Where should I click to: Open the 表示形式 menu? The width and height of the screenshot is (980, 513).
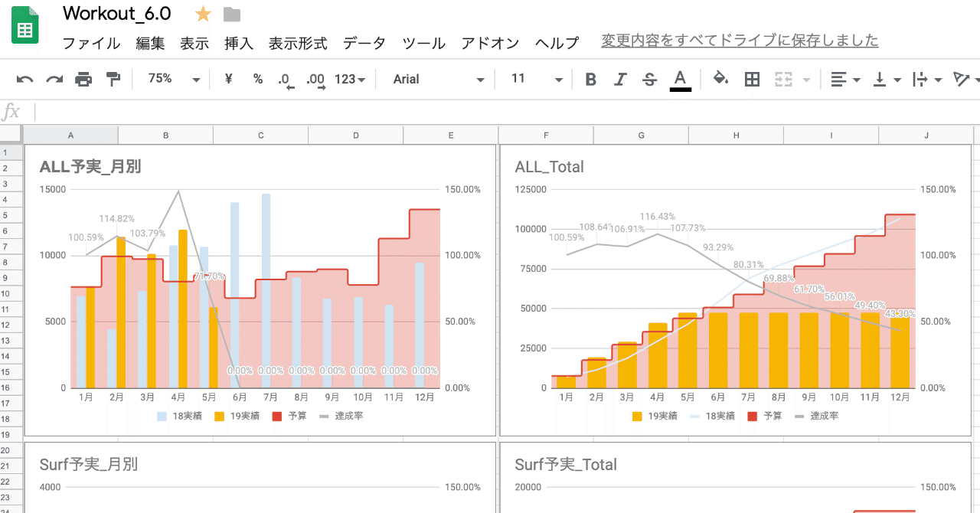pos(298,43)
